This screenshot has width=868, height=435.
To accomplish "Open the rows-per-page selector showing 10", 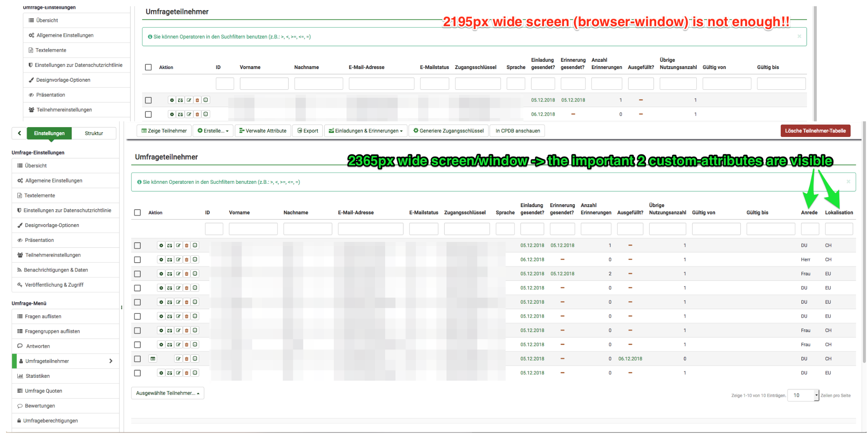I will pos(803,395).
